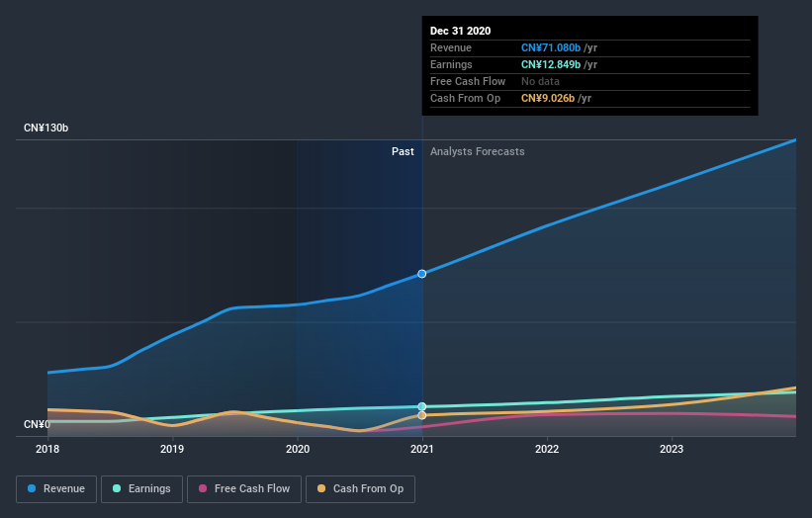Click the 2022 x-axis label
812x518 pixels.
click(547, 449)
